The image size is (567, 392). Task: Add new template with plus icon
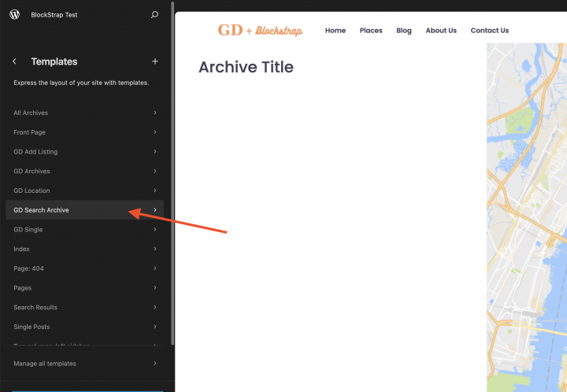point(154,61)
